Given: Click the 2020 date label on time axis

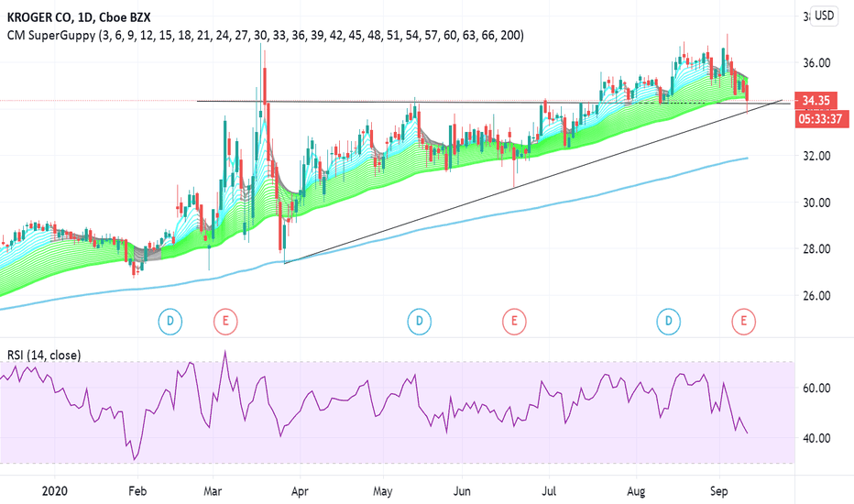Looking at the screenshot, I should [55, 491].
